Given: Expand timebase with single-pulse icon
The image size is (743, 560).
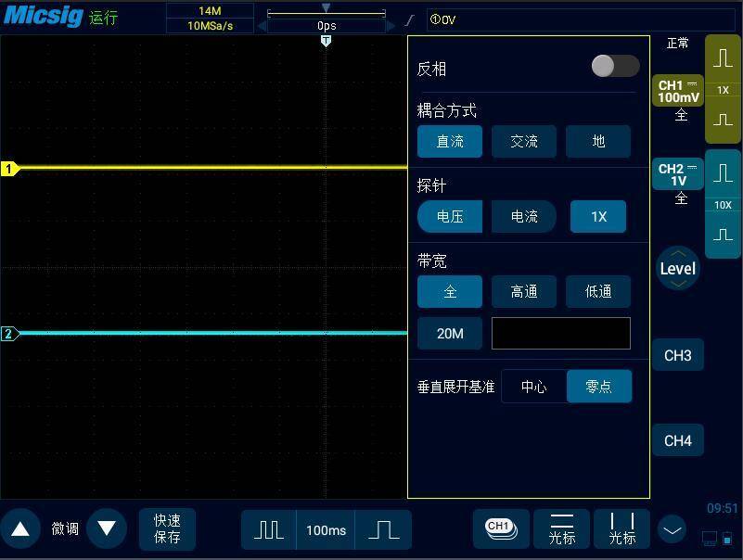Looking at the screenshot, I should 383,529.
